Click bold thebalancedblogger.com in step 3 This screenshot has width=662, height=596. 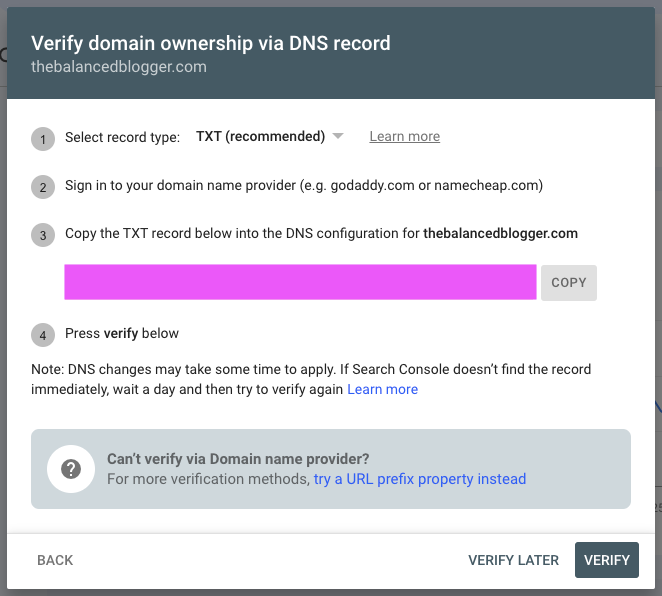[x=500, y=234]
